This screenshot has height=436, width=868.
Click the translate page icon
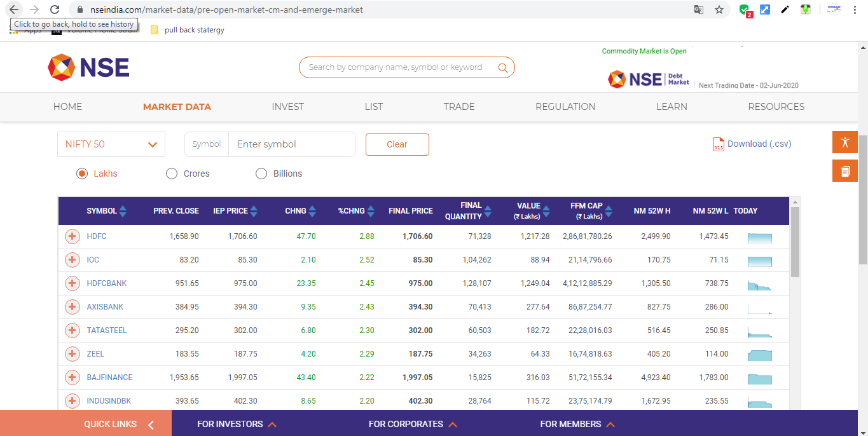[699, 10]
